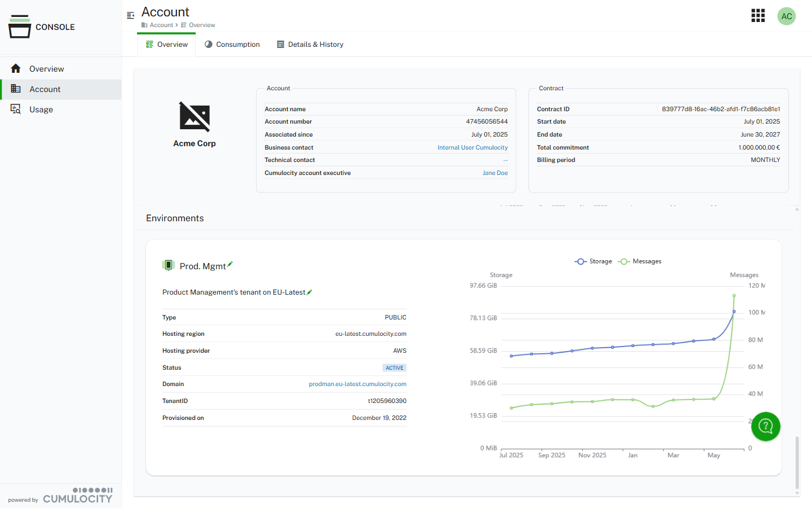Click the Usage chart icon in sidebar
Screen dimensions: 812x508
click(16, 109)
